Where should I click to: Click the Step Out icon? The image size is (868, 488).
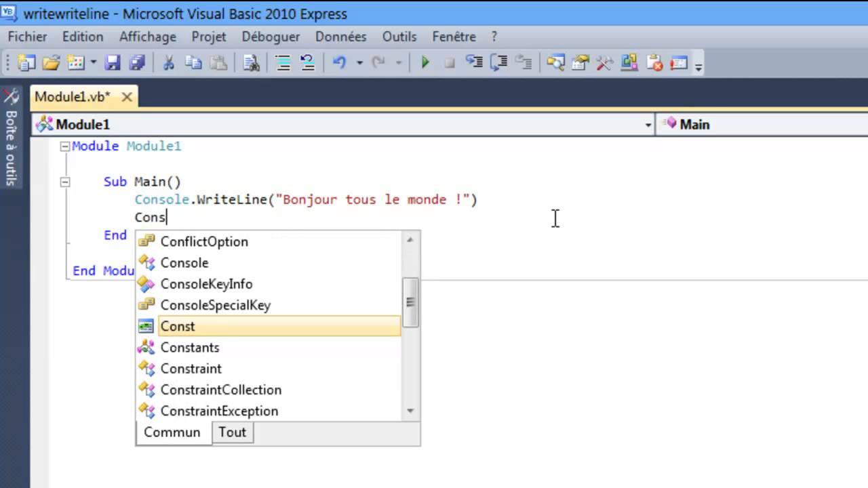coord(523,63)
